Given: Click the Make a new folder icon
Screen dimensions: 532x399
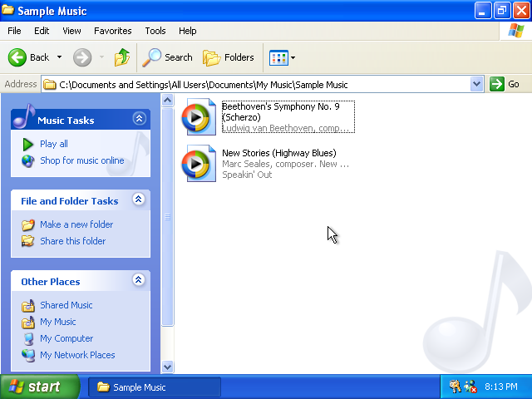Looking at the screenshot, I should point(27,224).
